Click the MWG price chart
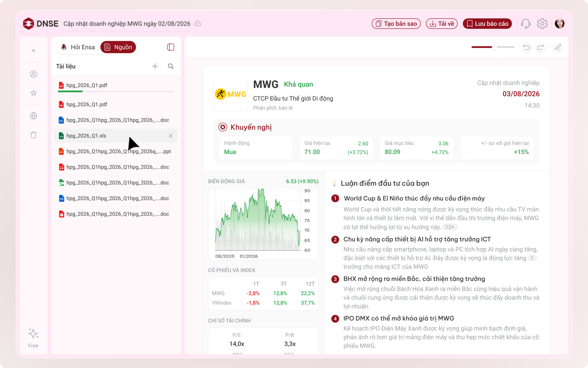588x368 pixels. click(x=263, y=224)
